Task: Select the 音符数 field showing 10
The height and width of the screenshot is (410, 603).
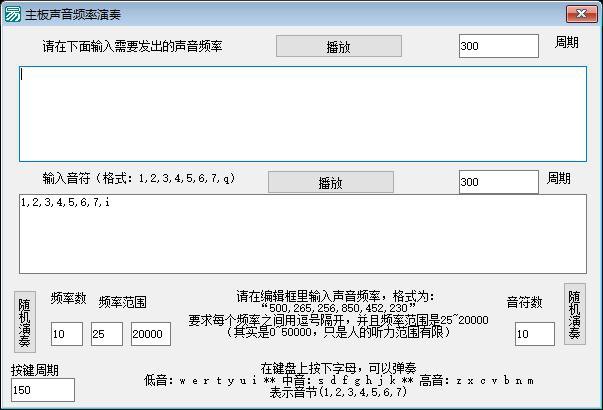Action: pyautogui.click(x=534, y=334)
